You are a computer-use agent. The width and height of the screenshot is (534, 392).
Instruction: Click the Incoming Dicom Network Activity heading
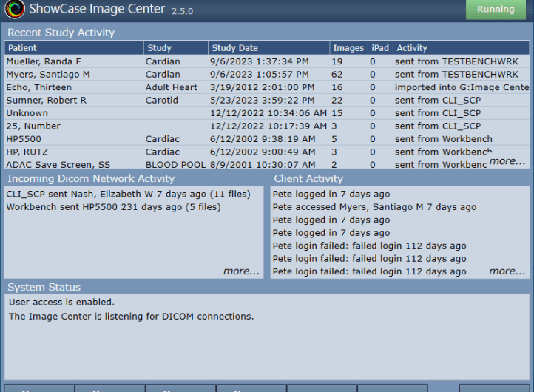pos(91,178)
